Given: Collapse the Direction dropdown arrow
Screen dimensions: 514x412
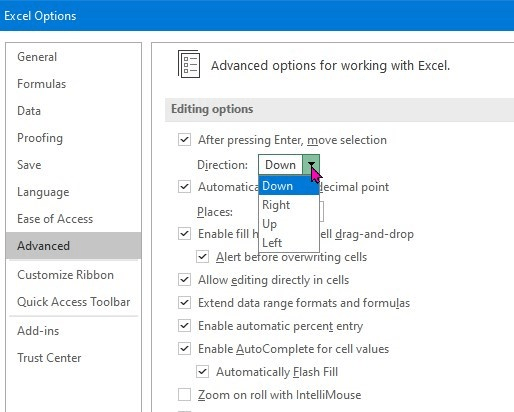Looking at the screenshot, I should (x=311, y=165).
